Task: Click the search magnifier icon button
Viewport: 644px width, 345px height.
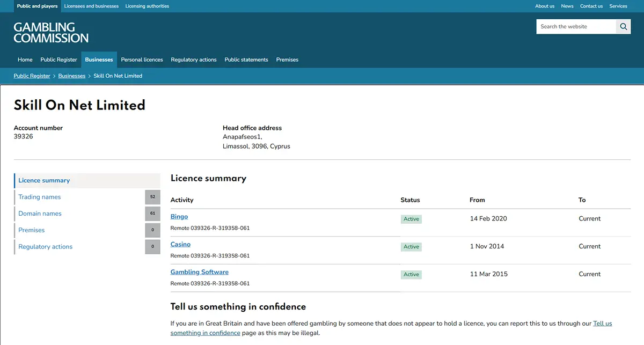Action: pos(623,26)
